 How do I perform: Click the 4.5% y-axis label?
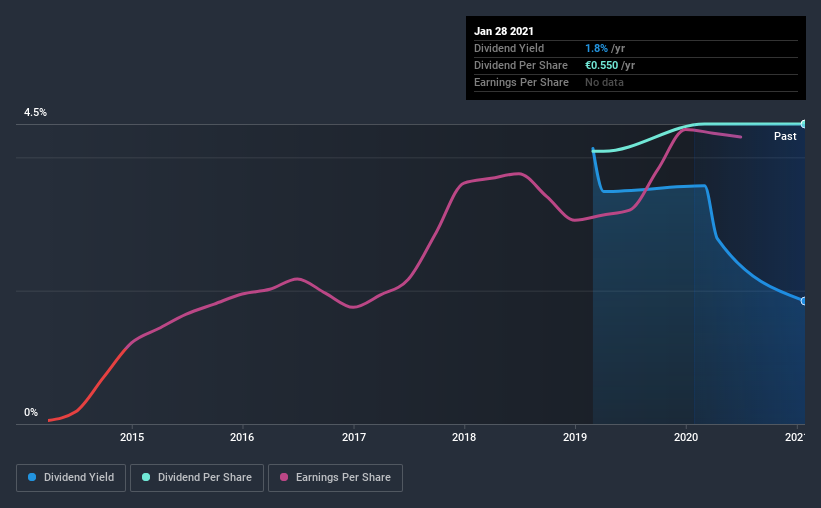[35, 113]
